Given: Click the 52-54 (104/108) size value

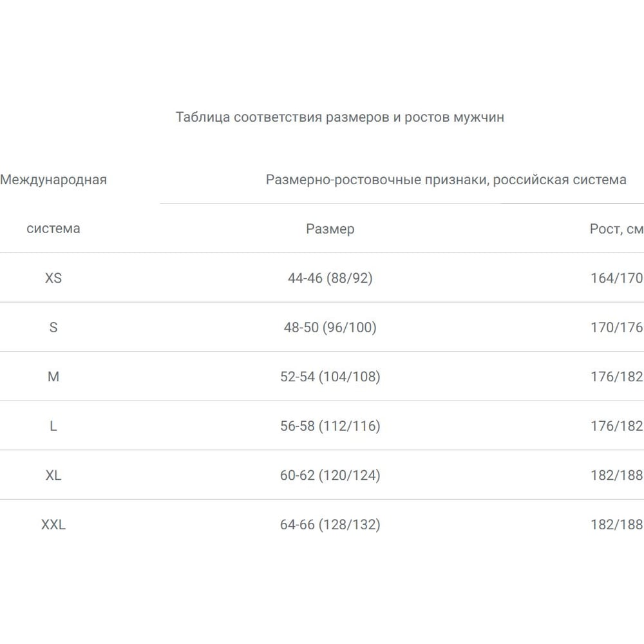Looking at the screenshot, I should [x=330, y=377].
